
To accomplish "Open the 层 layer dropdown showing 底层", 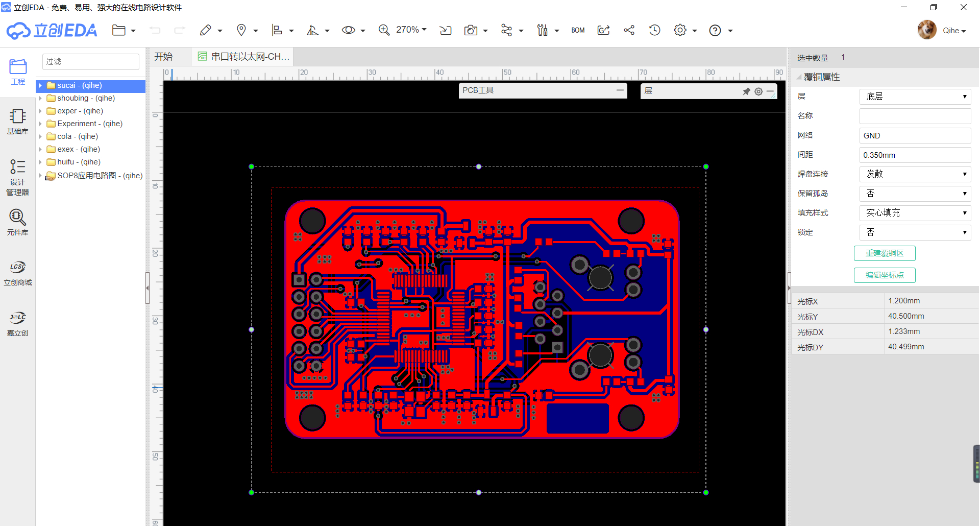I will (x=915, y=97).
